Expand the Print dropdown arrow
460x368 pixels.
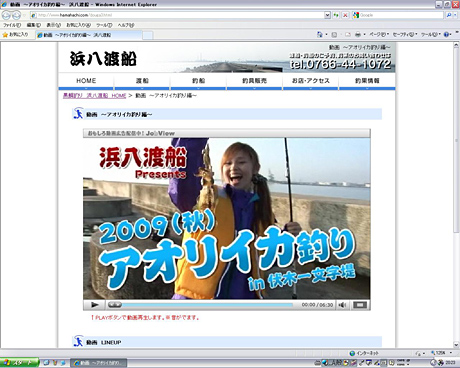(364, 34)
